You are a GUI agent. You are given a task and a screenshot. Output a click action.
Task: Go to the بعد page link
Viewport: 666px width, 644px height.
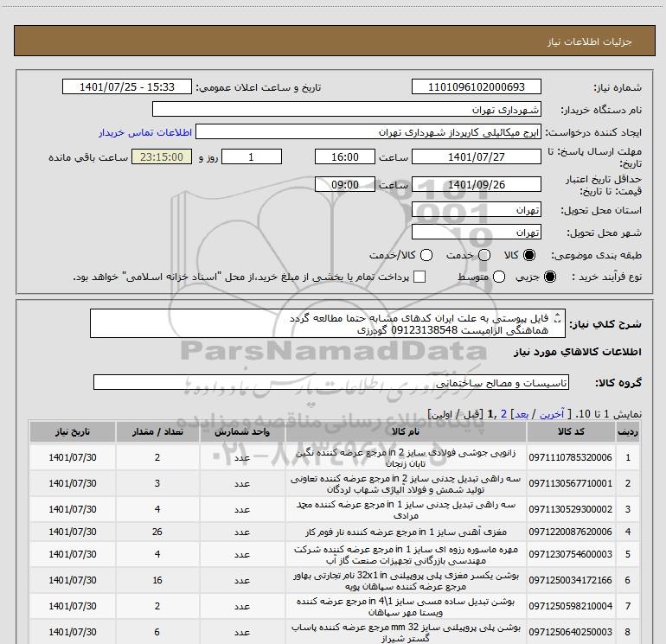click(x=522, y=414)
